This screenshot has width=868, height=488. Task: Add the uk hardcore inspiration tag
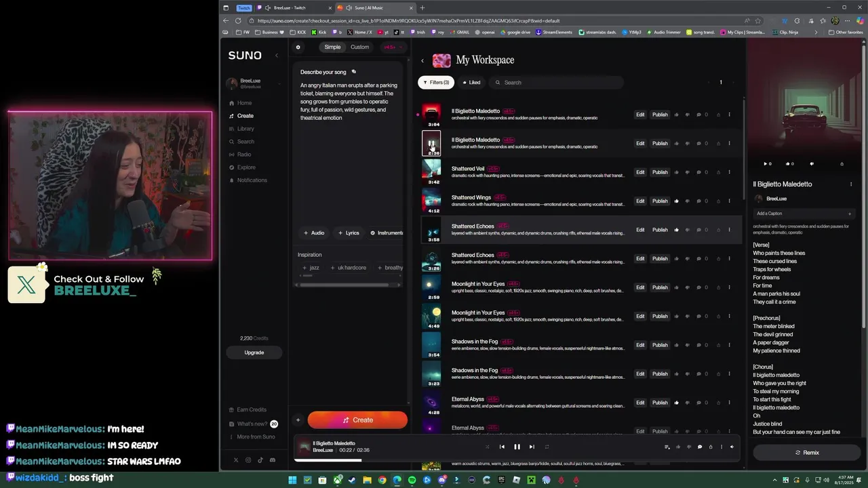coord(348,268)
